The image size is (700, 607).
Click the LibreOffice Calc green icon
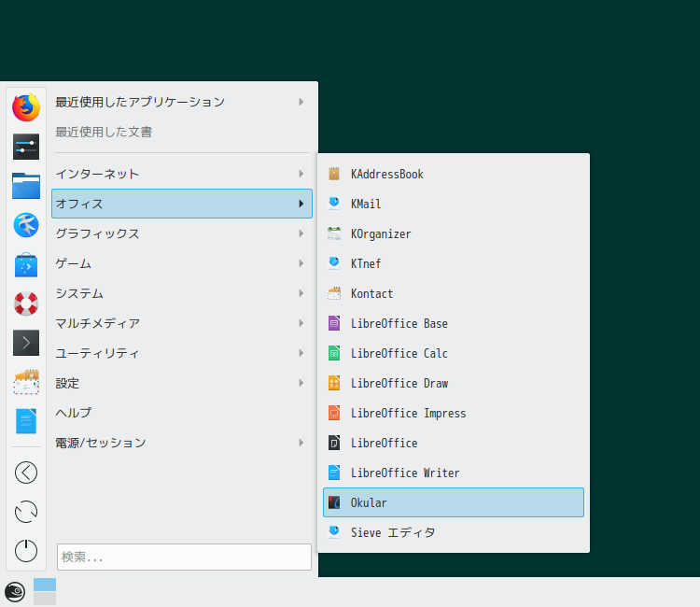click(x=334, y=353)
